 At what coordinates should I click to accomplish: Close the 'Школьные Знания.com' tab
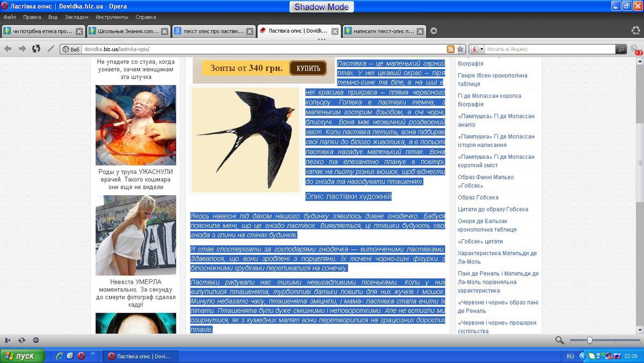pyautogui.click(x=165, y=31)
